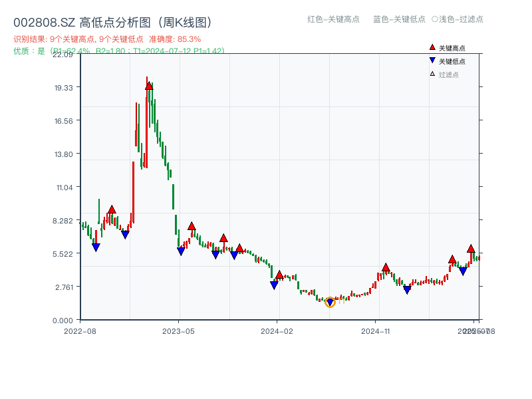Select the blue low-point marker below 2024-02
Image resolution: width=532 pixels, height=399 pixels.
[x=274, y=285]
